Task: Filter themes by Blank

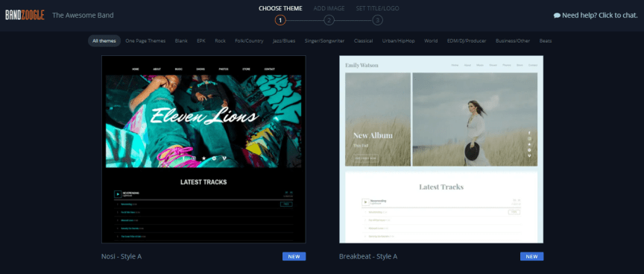Action: click(x=181, y=41)
